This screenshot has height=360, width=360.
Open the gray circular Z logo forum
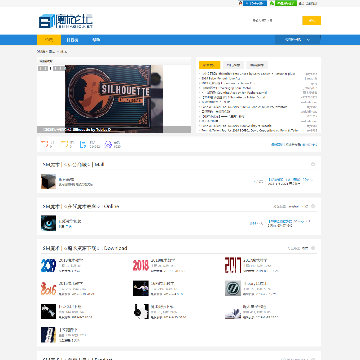click(232, 288)
